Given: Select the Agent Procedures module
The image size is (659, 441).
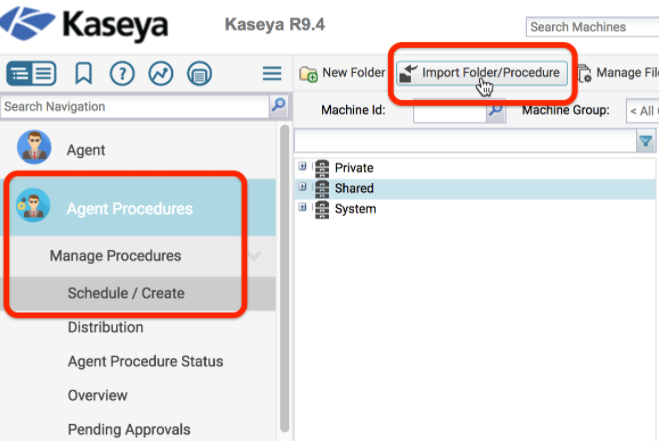Looking at the screenshot, I should (138, 207).
